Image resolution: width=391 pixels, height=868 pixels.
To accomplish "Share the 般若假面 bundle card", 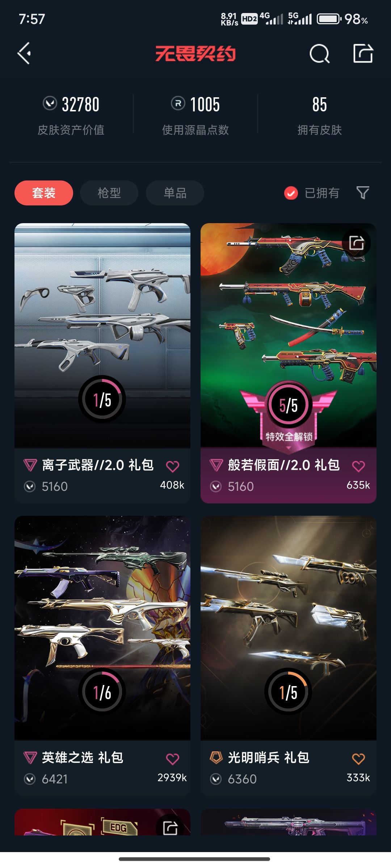I will (357, 243).
